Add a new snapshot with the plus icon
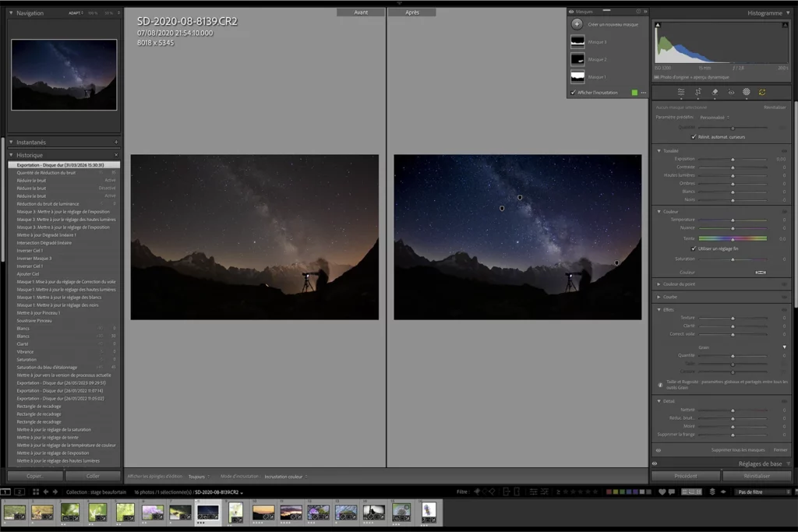798x532 pixels. tap(116, 143)
